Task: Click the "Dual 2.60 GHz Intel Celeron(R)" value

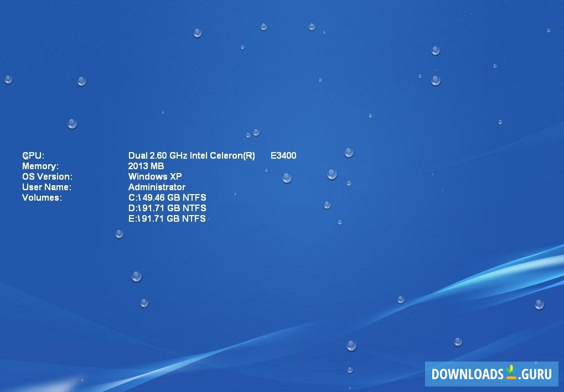Action: 192,155
